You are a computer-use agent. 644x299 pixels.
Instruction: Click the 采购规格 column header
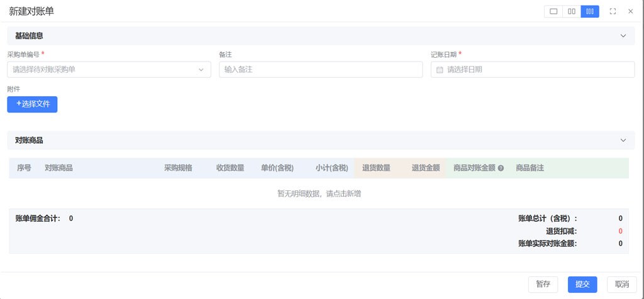(178, 168)
